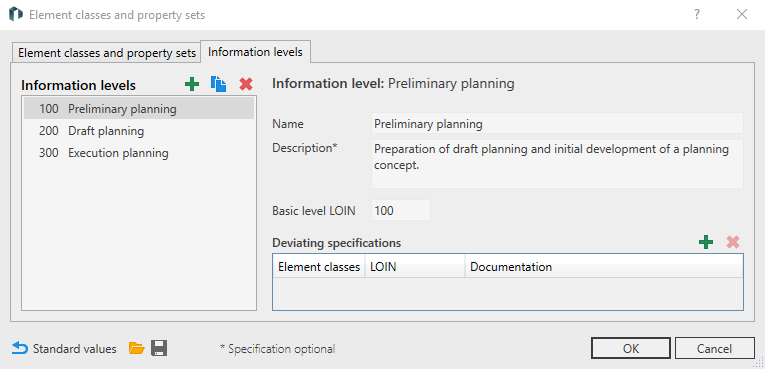Open settings from folder icon
This screenshot has height=369, width=765.
pos(137,348)
